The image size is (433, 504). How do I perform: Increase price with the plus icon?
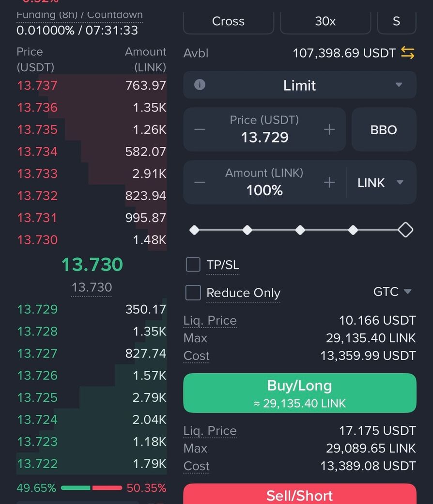click(329, 129)
